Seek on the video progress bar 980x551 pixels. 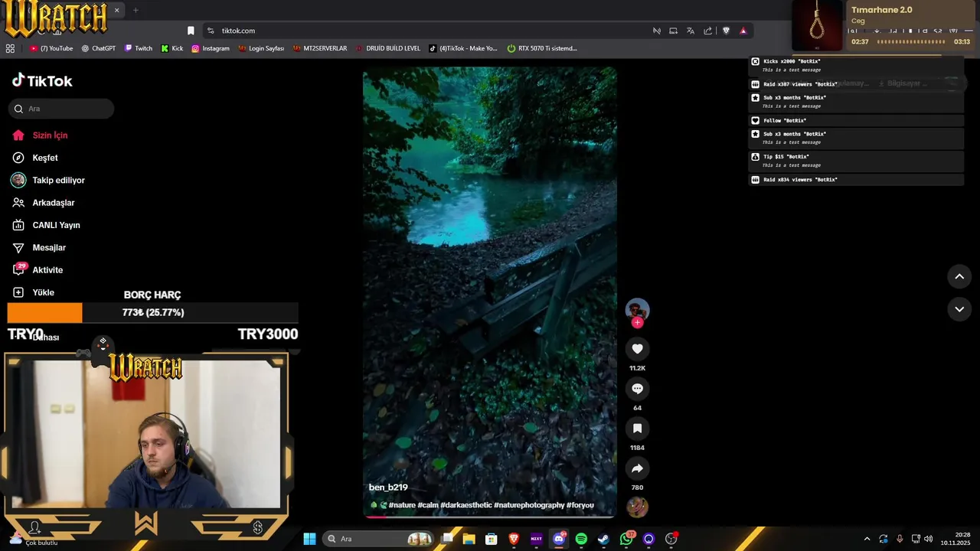(x=490, y=517)
